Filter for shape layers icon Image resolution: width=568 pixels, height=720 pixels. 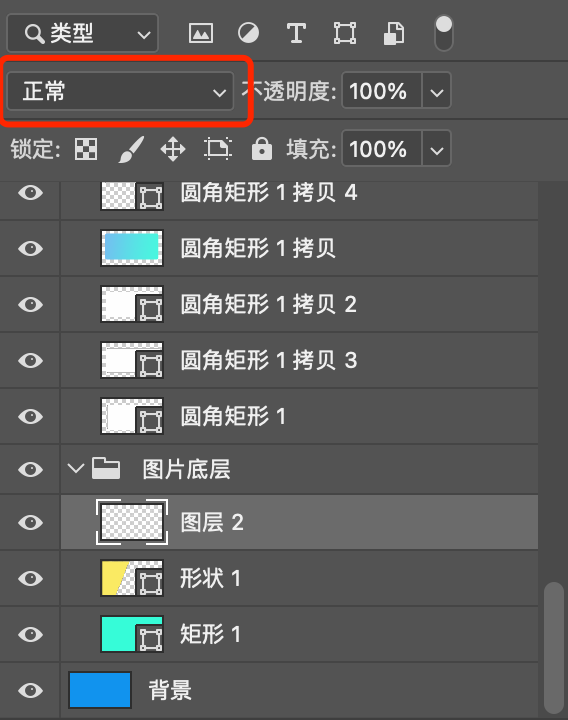pyautogui.click(x=345, y=33)
